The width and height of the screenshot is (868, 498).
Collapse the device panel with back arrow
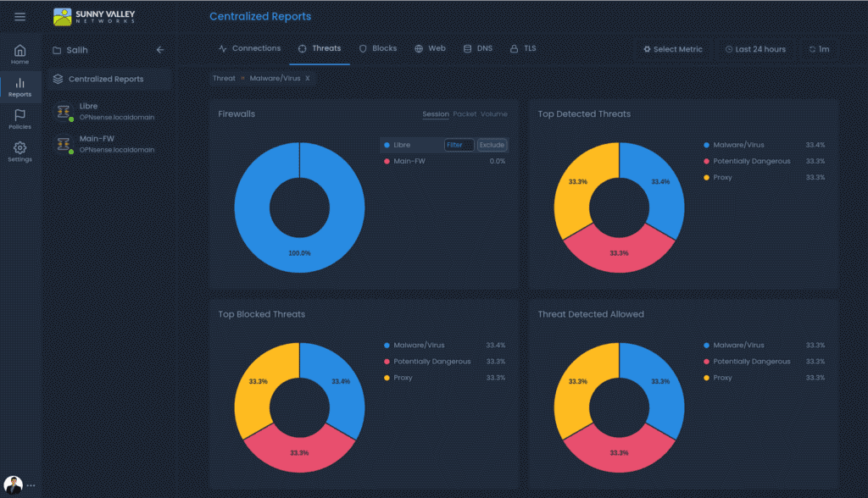[160, 49]
